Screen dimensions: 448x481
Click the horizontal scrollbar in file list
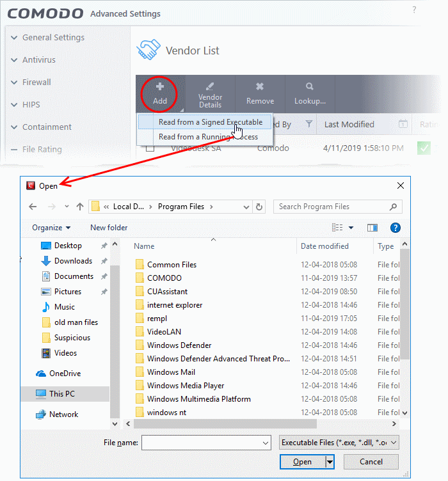(x=225, y=424)
